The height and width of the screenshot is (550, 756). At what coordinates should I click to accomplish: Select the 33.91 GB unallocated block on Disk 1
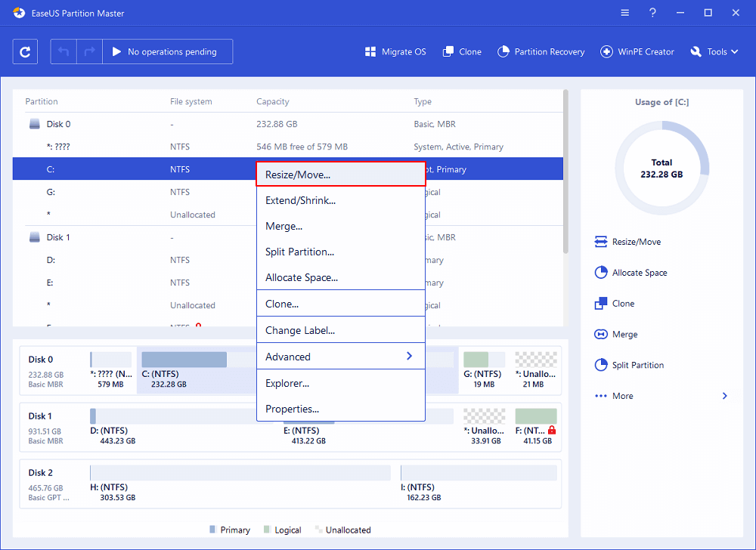(484, 427)
